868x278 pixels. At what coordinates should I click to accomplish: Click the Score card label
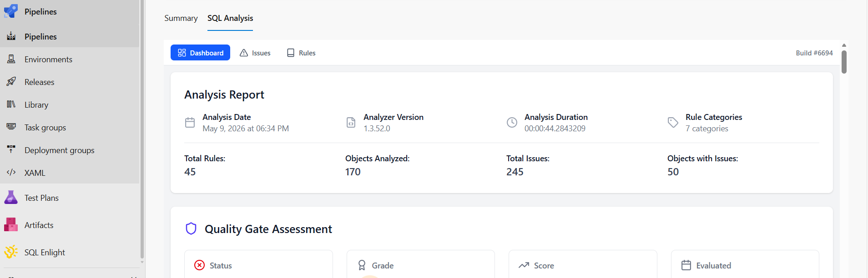544,265
